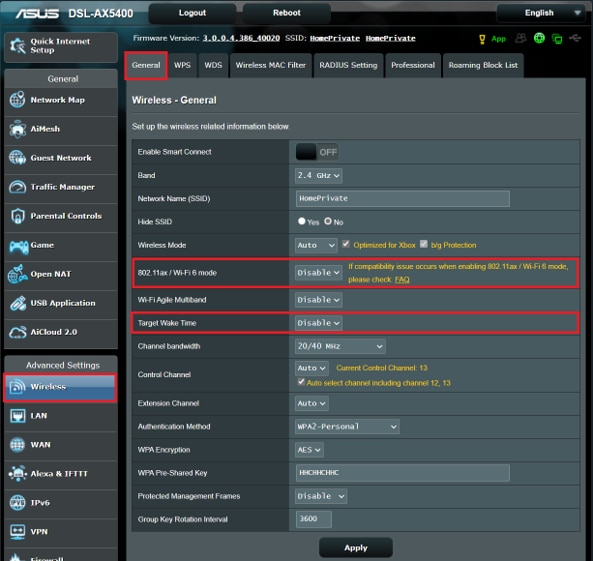
Task: Click the green internet status globe icon
Action: [539, 38]
